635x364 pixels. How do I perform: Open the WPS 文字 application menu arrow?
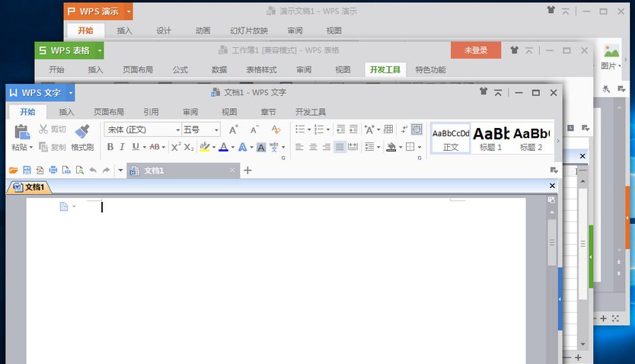pos(71,93)
